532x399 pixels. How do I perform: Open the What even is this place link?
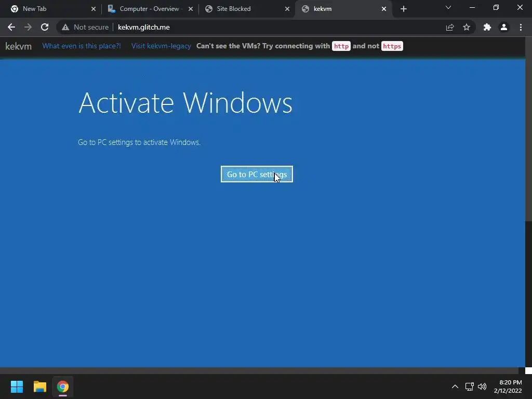tap(82, 46)
